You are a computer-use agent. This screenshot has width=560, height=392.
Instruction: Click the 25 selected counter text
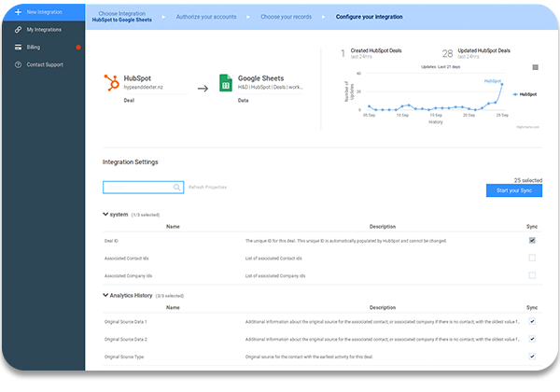coord(528,180)
